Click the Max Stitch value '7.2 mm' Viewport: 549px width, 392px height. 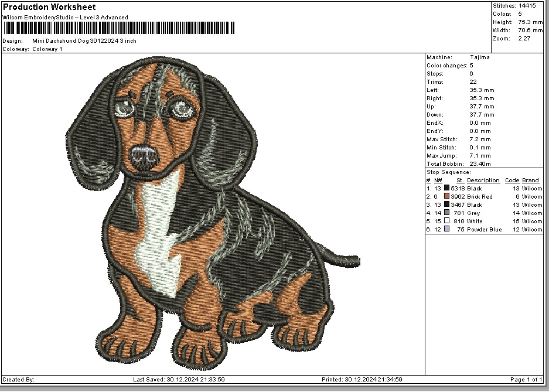480,139
